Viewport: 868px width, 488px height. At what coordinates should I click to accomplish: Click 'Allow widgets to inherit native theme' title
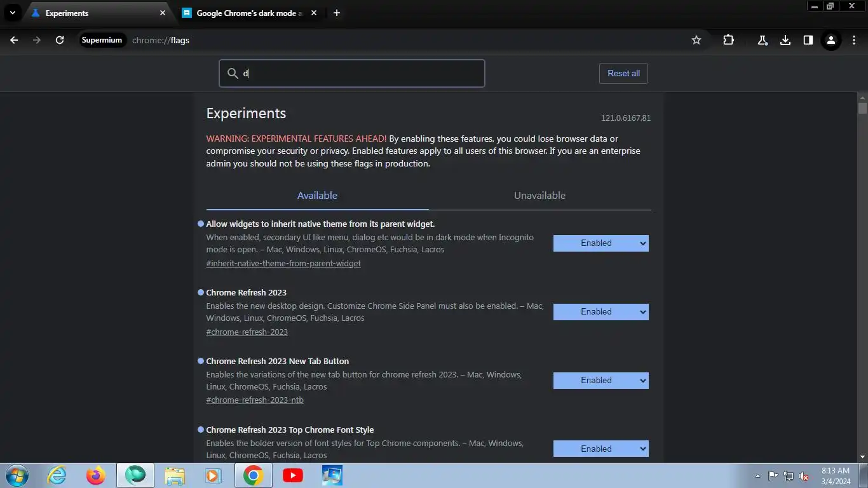[x=320, y=224]
